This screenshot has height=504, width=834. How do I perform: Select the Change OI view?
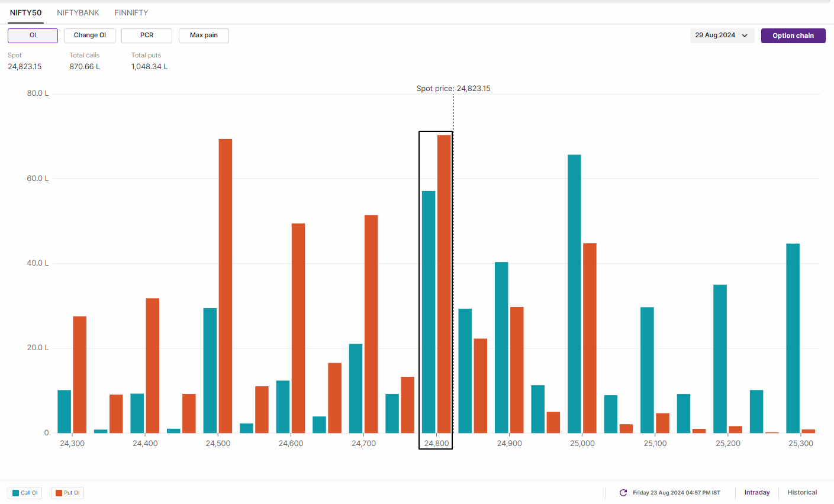90,35
